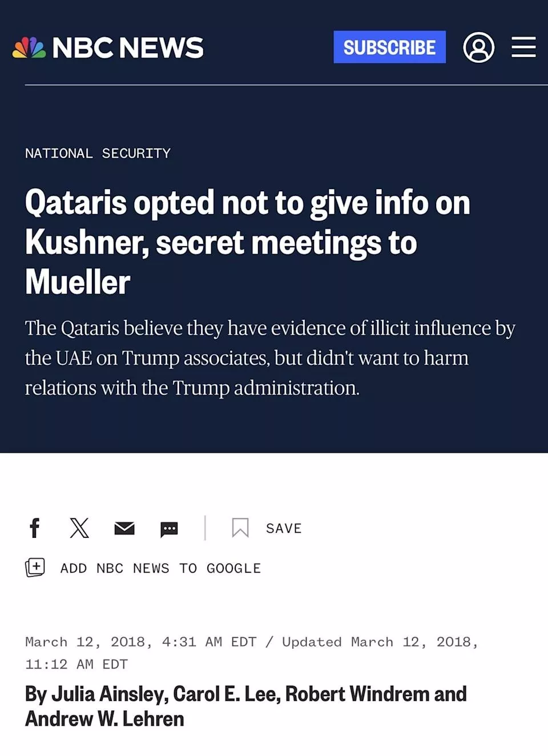Viewport: 548px width, 756px height.
Task: Click the NBC peacock logo
Action: click(x=29, y=48)
